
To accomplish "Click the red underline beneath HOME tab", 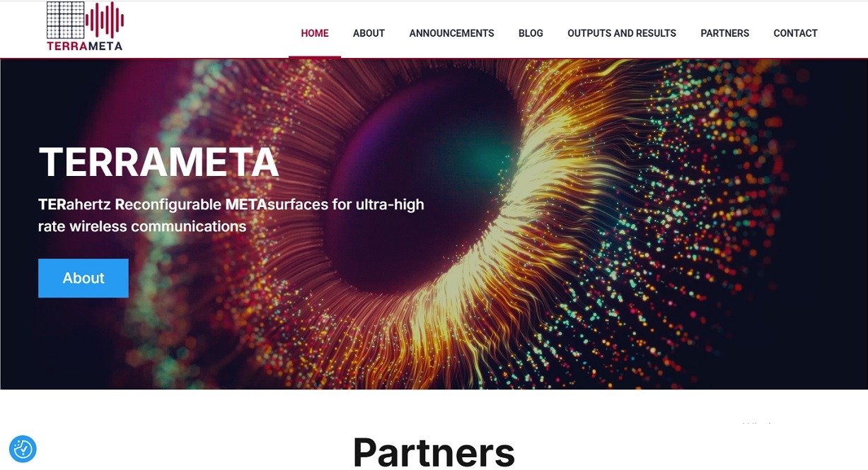I will pyautogui.click(x=315, y=57).
